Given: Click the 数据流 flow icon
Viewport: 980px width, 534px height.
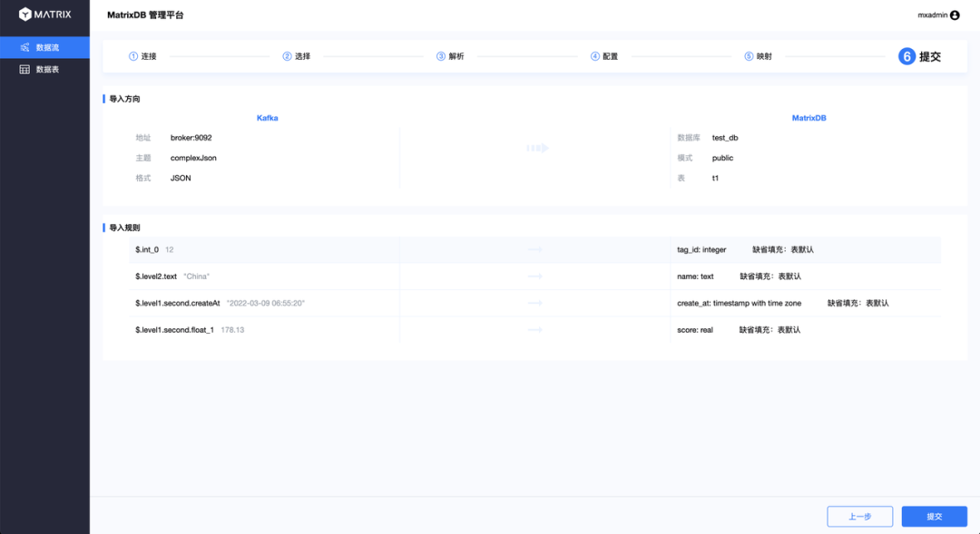Looking at the screenshot, I should tap(24, 47).
